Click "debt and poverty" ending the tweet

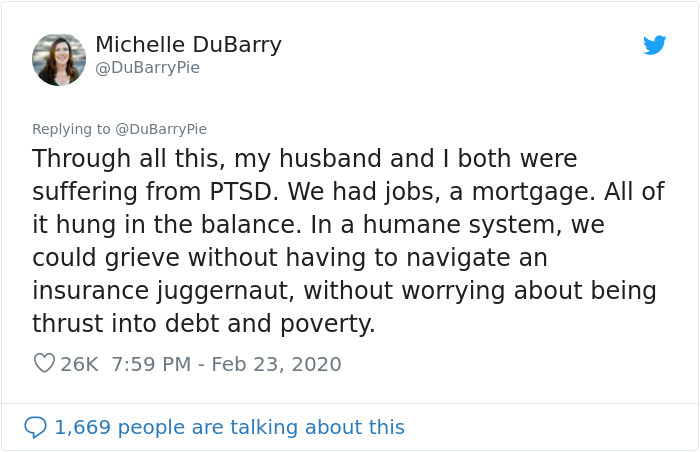click(x=270, y=324)
